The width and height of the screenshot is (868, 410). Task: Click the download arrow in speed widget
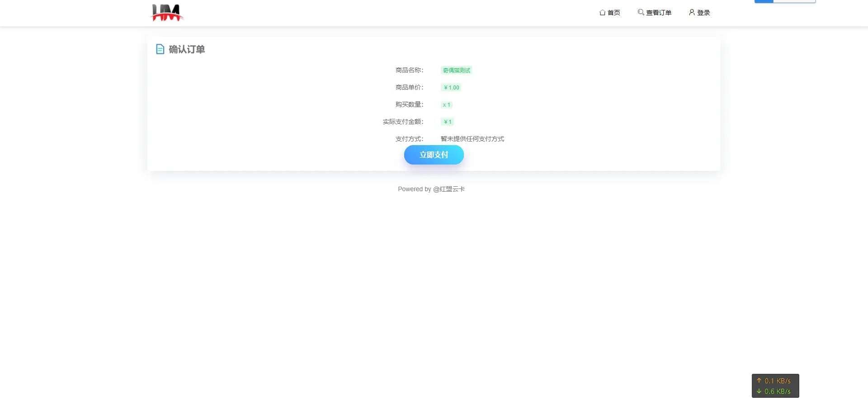(759, 391)
